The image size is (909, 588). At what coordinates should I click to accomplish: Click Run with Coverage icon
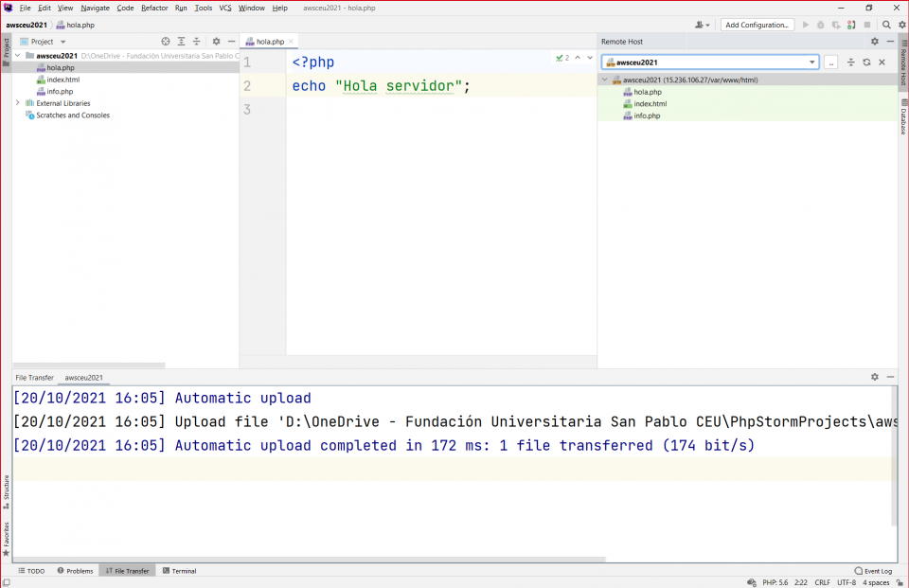(x=836, y=25)
